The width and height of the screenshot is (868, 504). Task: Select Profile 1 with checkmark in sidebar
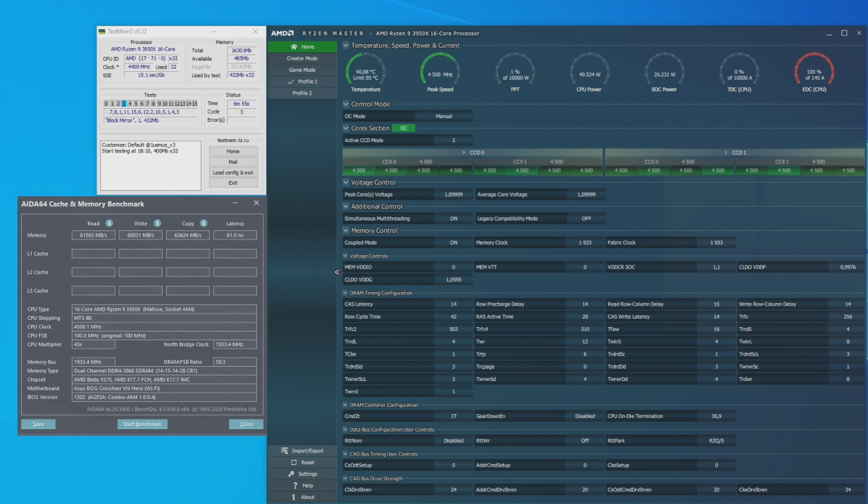(x=302, y=81)
